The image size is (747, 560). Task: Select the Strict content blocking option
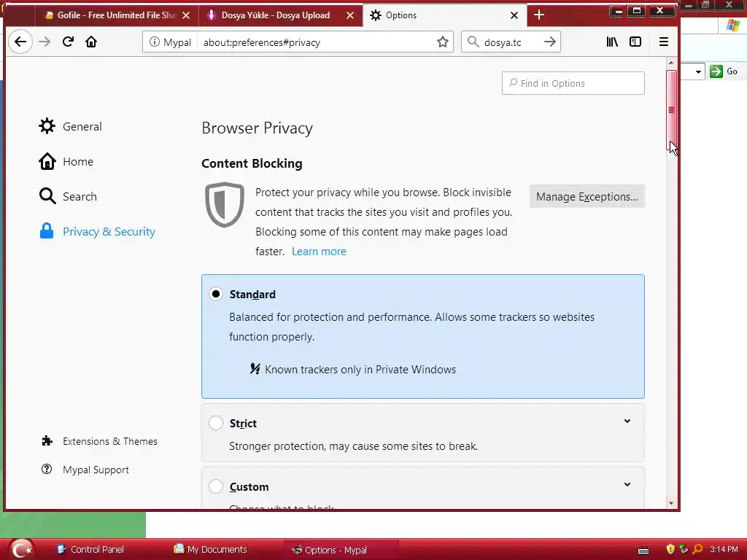pos(216,423)
